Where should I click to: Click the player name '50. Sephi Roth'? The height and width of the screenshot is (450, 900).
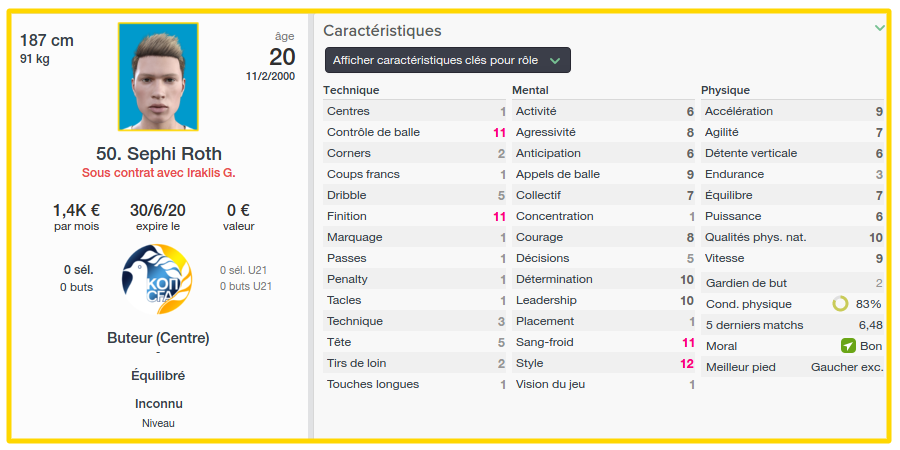[158, 154]
